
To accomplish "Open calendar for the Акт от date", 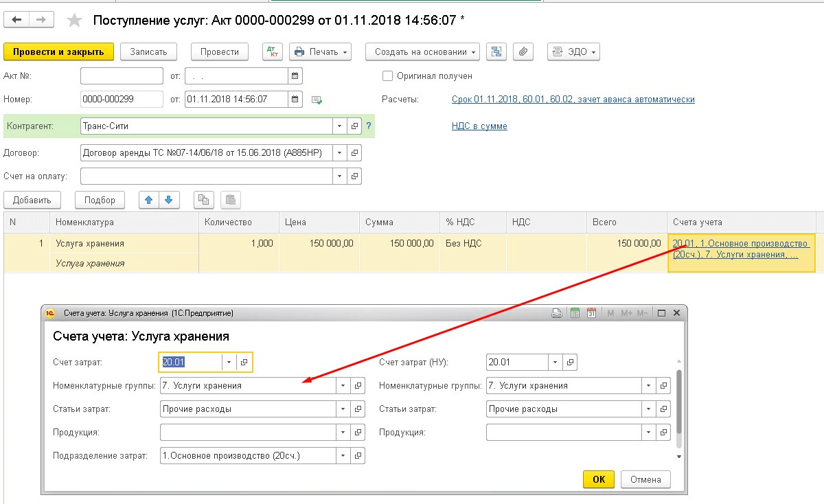I will (295, 76).
